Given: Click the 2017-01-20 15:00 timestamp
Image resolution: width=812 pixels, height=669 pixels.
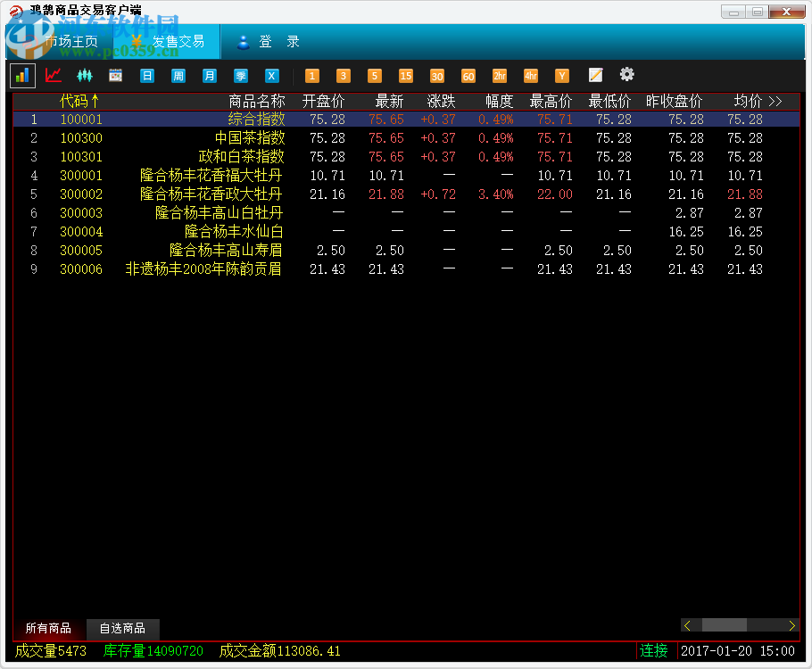Looking at the screenshot, I should (737, 651).
